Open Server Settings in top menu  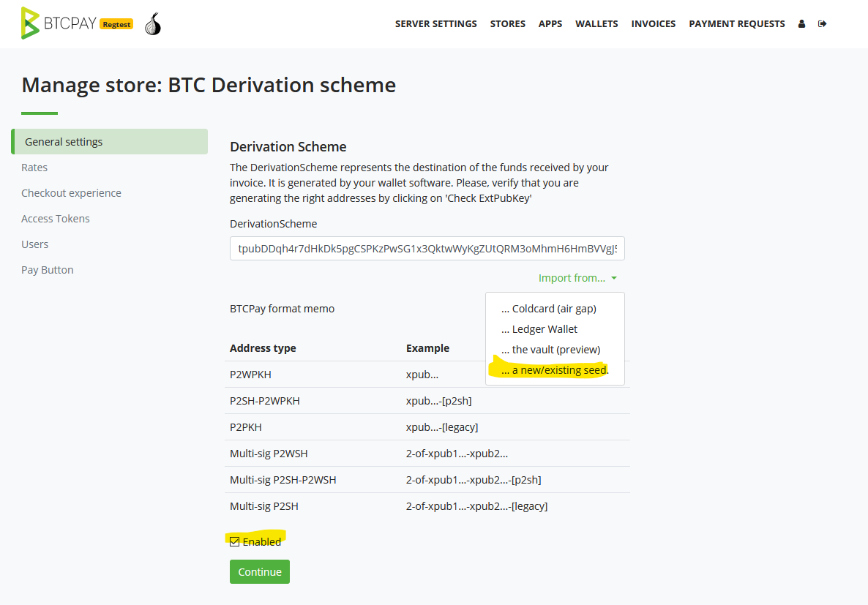pos(435,23)
